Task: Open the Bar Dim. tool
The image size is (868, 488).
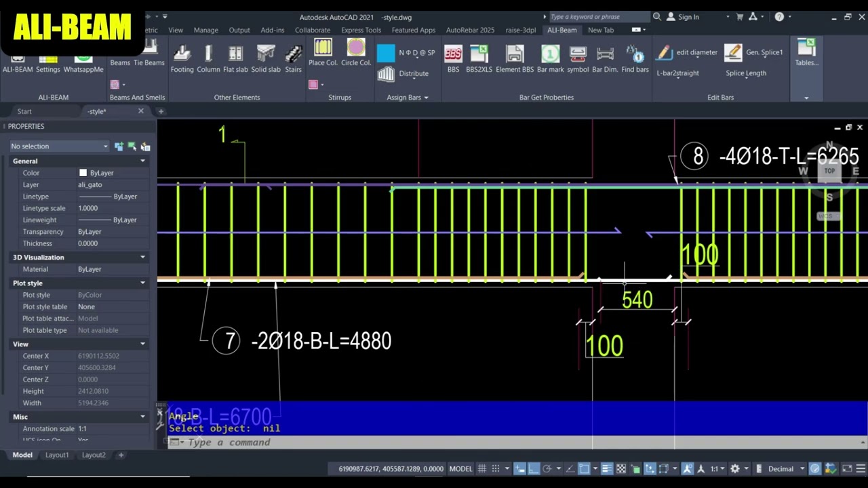Action: 605,58
